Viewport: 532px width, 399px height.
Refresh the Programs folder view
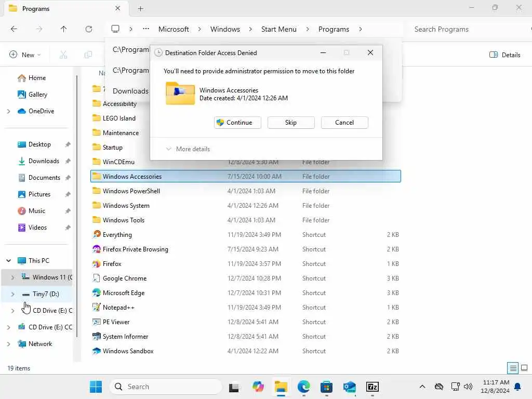coord(89,29)
